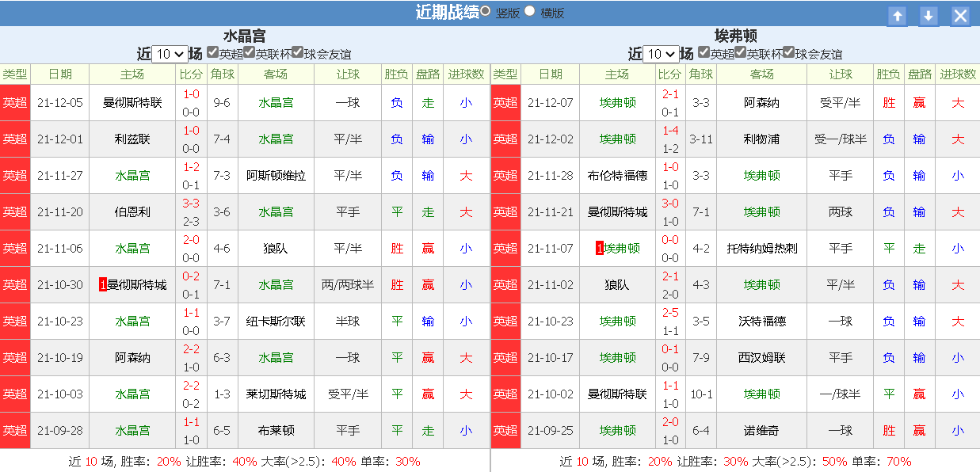The height and width of the screenshot is (472, 980).
Task: Click 类型 column header in 水晶宫 table
Action: pos(15,74)
